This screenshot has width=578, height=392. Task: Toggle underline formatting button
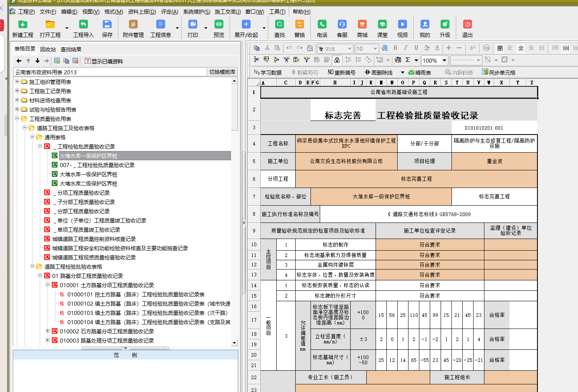416,48
